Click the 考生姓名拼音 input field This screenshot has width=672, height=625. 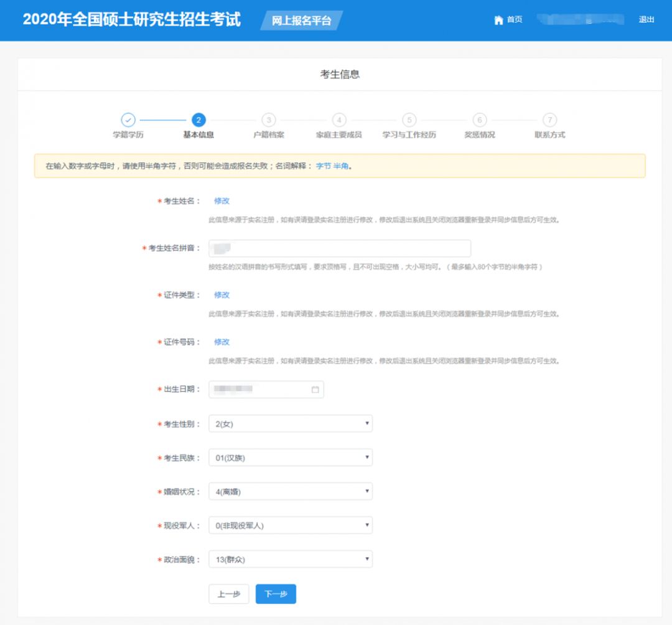coord(340,248)
